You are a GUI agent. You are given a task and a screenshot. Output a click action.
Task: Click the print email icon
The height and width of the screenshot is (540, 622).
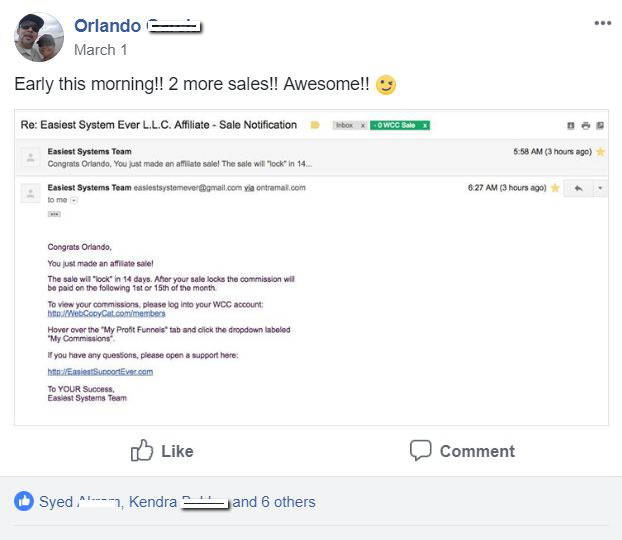click(586, 126)
